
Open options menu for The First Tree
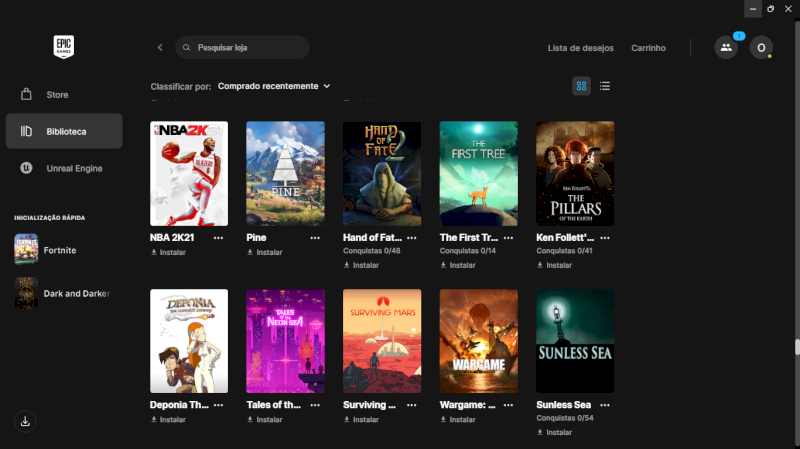(508, 238)
